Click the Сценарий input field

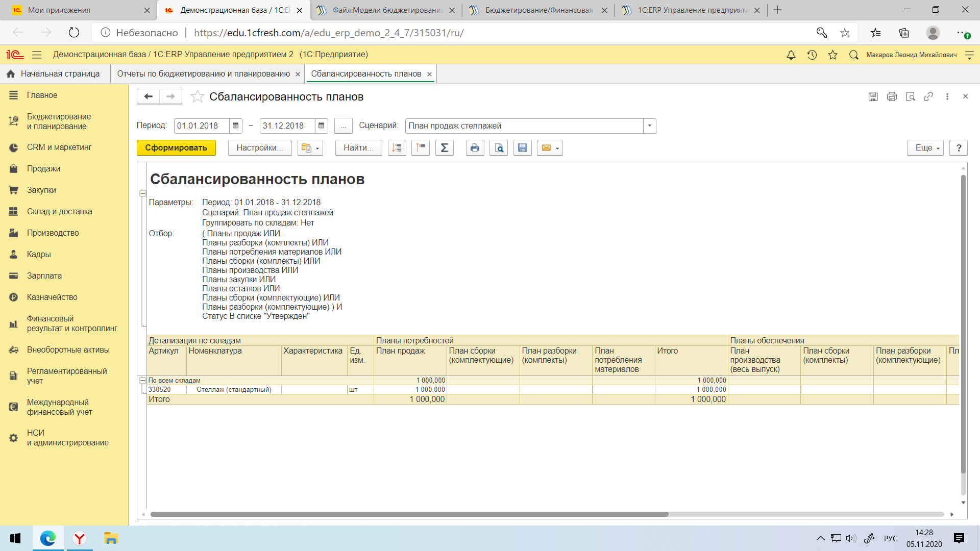tap(524, 126)
